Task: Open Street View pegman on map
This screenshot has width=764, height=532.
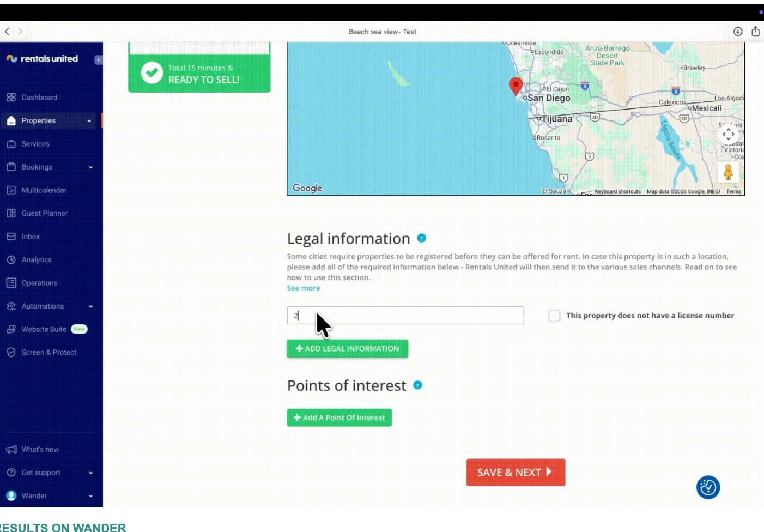Action: tap(728, 172)
